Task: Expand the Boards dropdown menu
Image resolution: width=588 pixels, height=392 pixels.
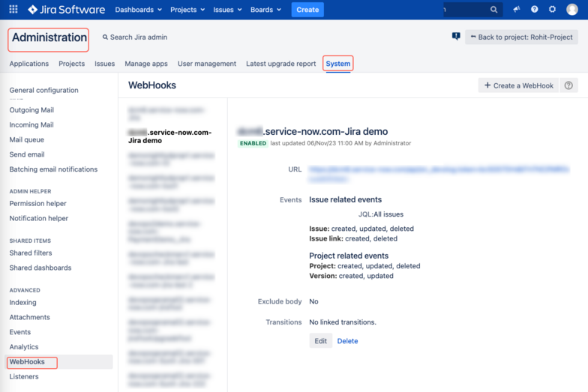Action: (265, 10)
